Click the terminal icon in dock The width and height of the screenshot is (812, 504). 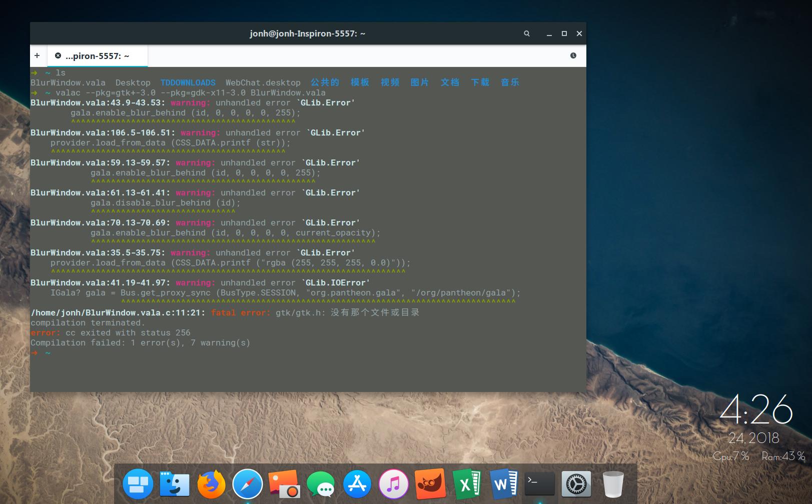[539, 484]
